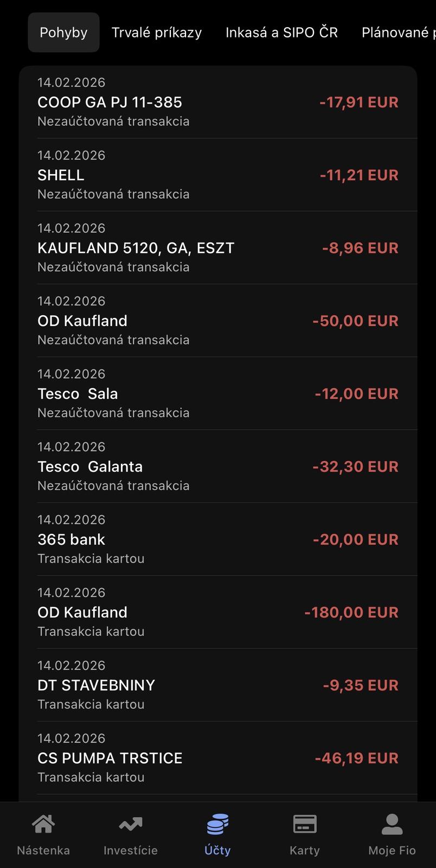Tap the Moje Fio profile icon
Viewport: 436px width, 868px height.
392,825
